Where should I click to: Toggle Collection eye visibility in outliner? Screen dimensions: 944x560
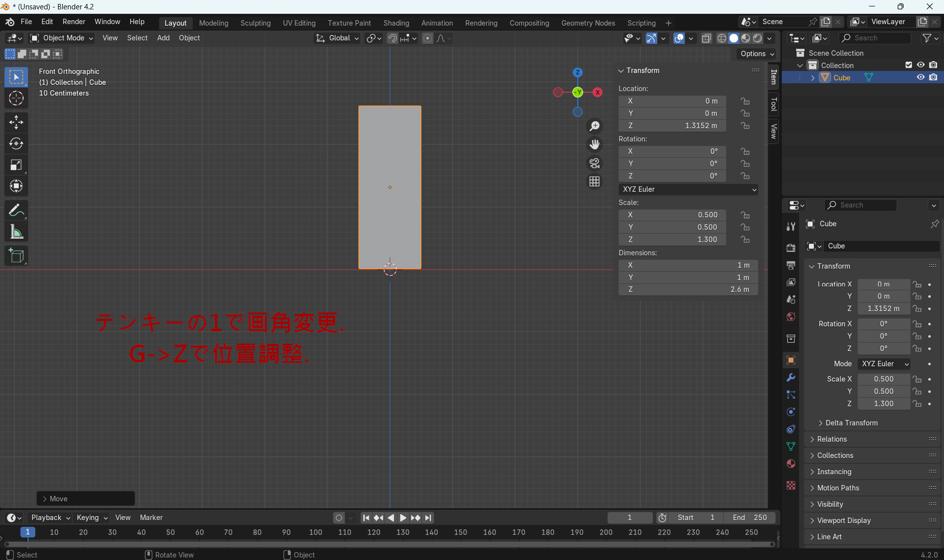click(x=920, y=65)
